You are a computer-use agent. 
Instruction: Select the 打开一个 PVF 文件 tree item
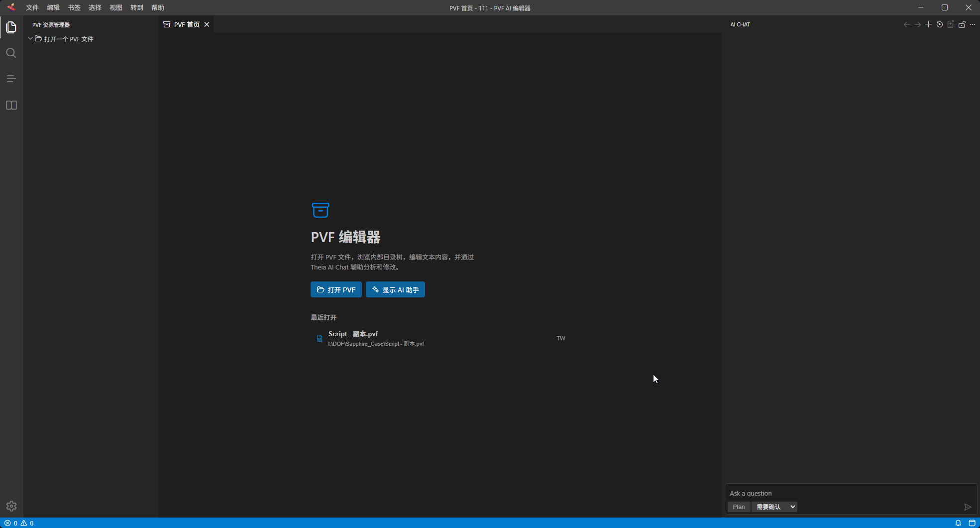tap(91, 39)
